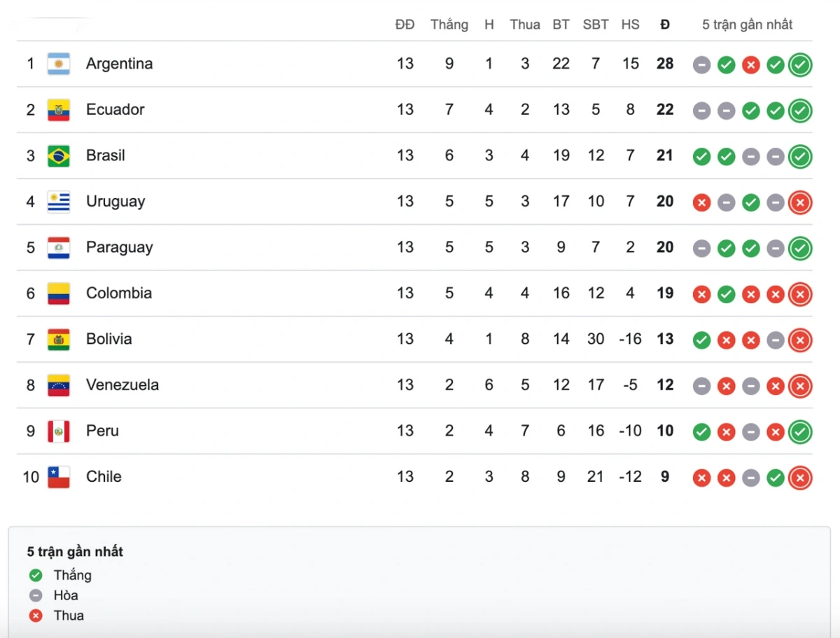This screenshot has height=638, width=840.
Task: Click the bold Đ points column header
Action: pyautogui.click(x=665, y=25)
